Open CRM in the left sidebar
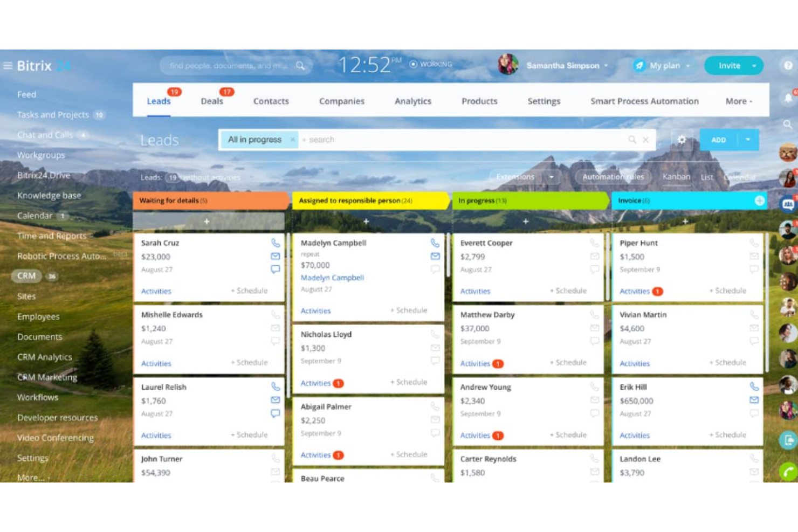This screenshot has height=532, width=798. coord(26,276)
